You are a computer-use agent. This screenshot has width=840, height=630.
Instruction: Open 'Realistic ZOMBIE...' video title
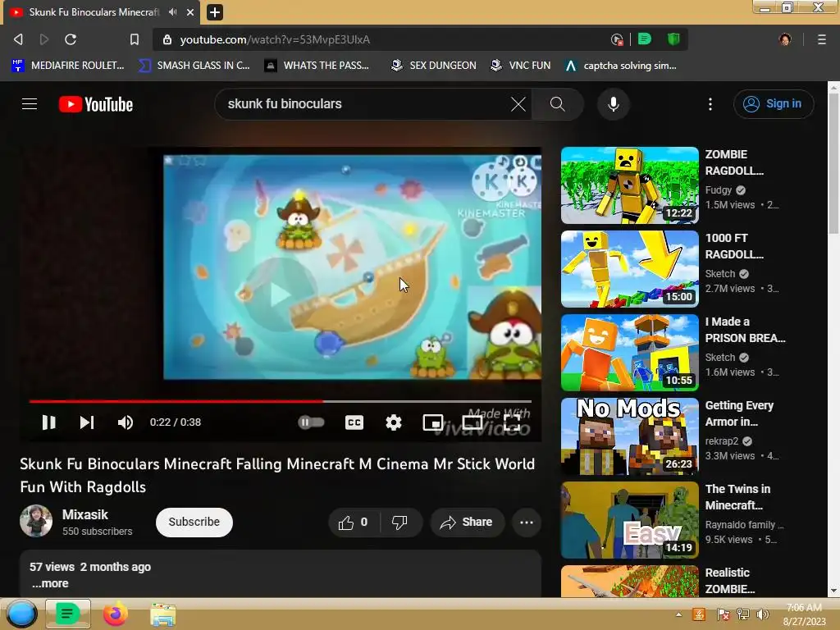point(730,581)
